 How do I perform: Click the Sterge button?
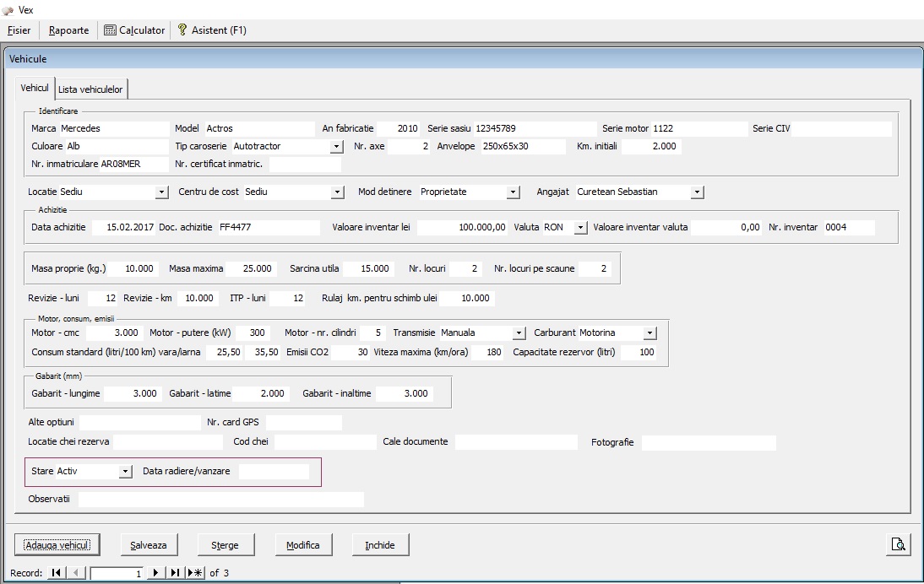pyautogui.click(x=226, y=544)
